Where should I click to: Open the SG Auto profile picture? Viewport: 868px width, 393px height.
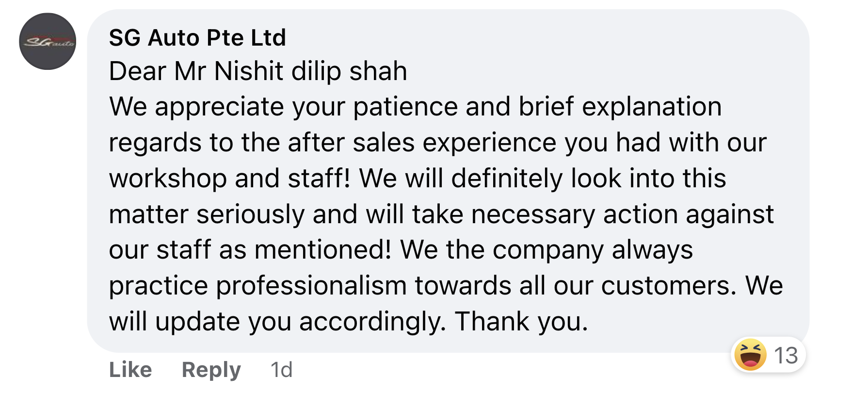48,41
